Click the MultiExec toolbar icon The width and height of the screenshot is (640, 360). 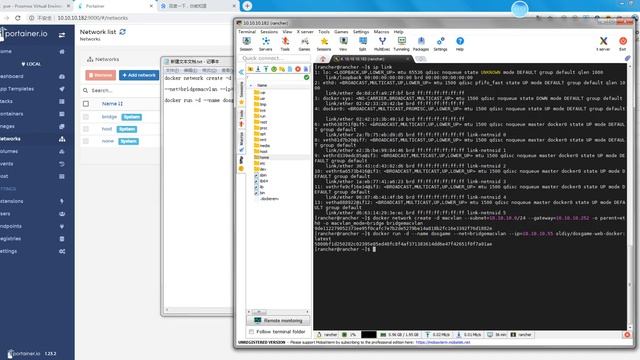coord(382,44)
